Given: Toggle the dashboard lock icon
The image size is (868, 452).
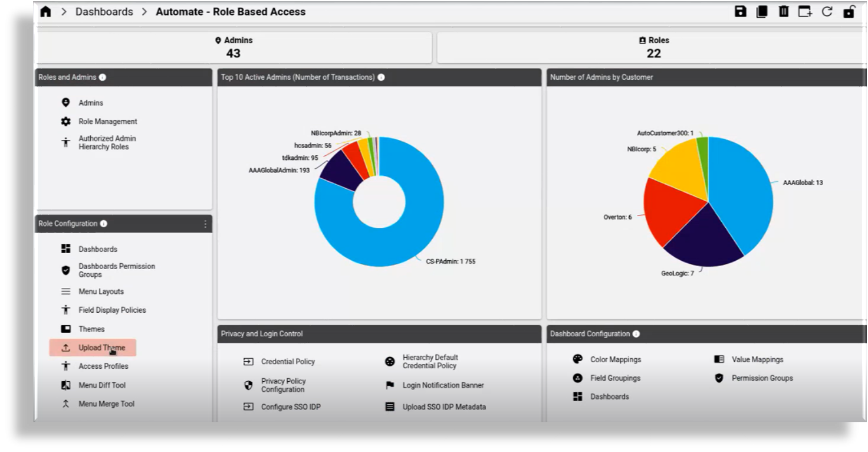Looking at the screenshot, I should coord(849,11).
